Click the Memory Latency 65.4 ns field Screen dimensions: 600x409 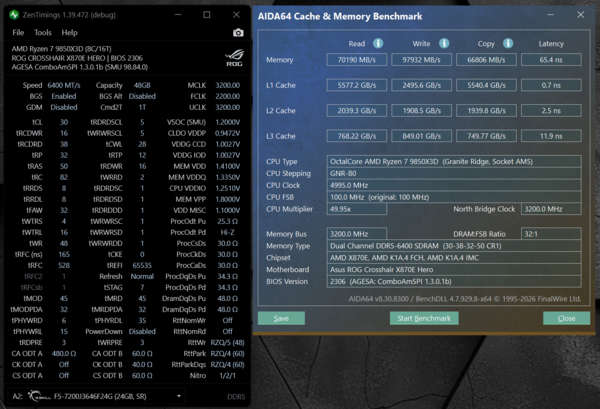[551, 60]
